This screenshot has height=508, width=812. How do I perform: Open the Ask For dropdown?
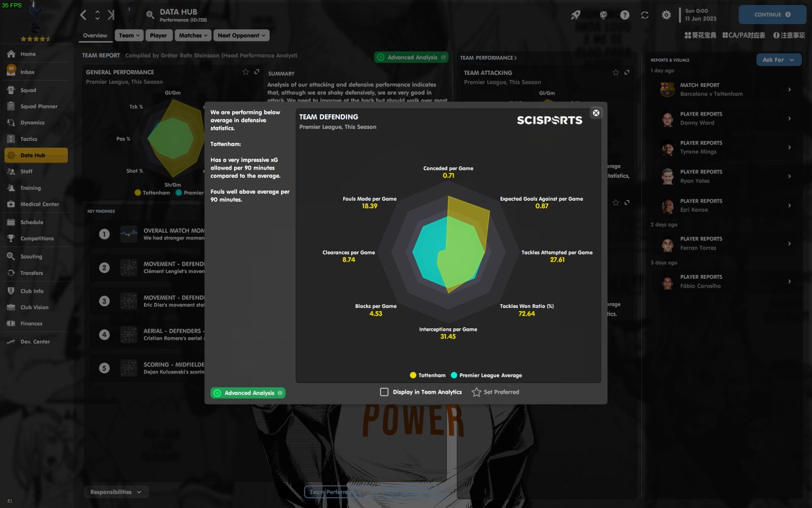click(x=778, y=60)
